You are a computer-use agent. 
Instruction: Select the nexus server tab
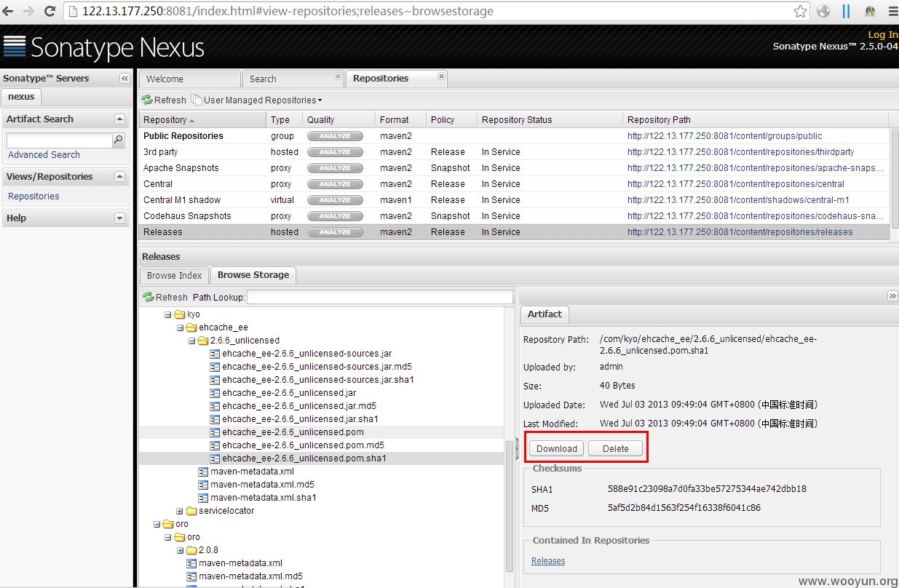tap(21, 96)
